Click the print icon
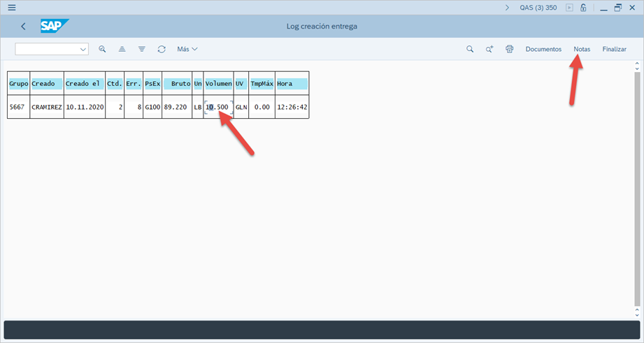The height and width of the screenshot is (343, 644). coord(510,49)
